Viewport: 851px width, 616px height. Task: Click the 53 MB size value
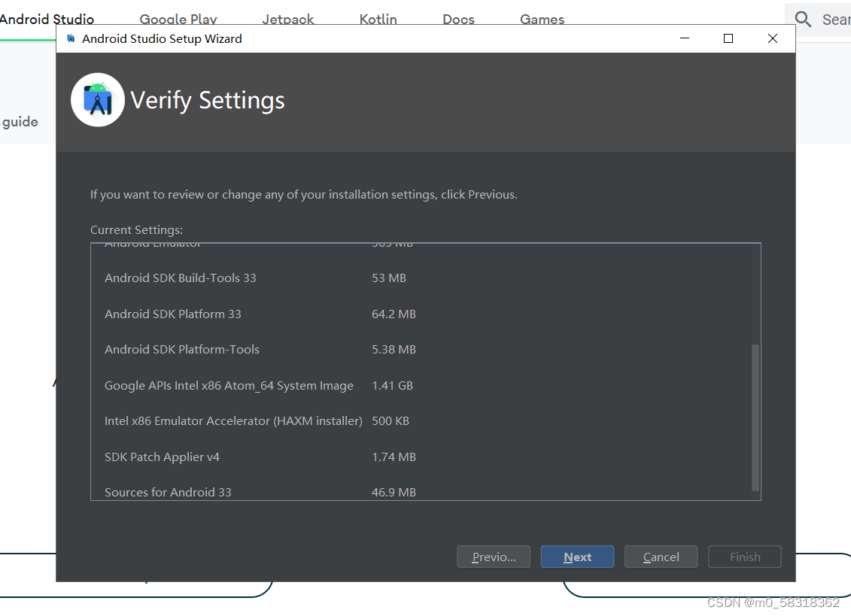click(x=388, y=278)
